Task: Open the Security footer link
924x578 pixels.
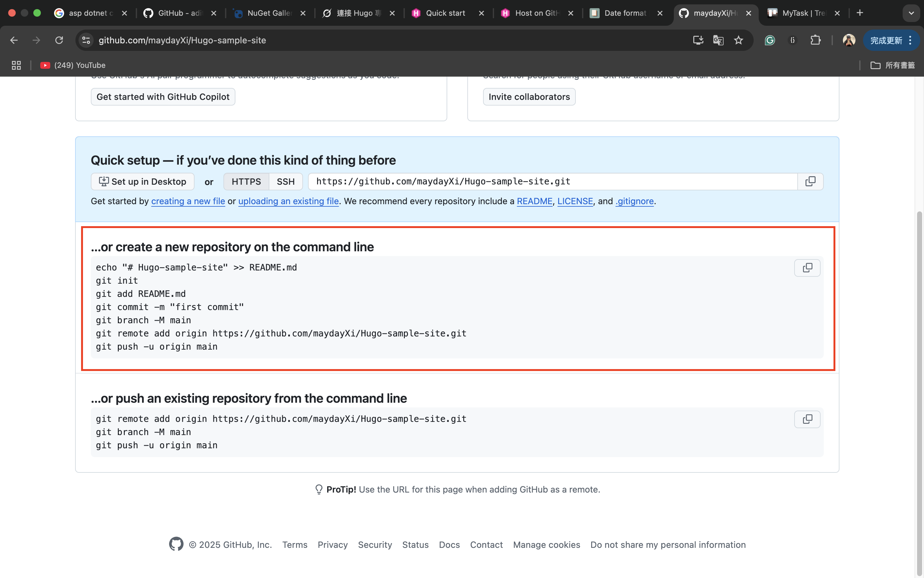Action: [x=375, y=545]
